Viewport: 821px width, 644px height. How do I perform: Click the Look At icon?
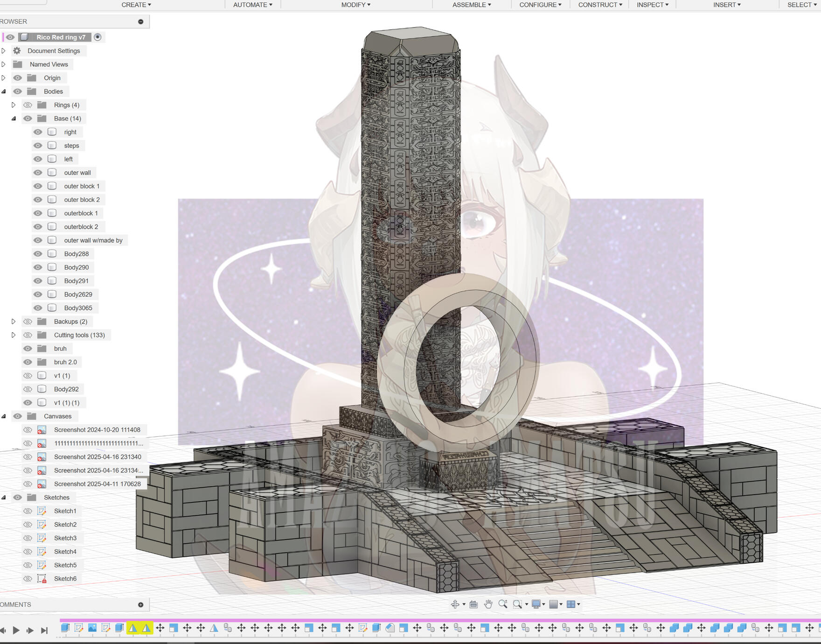pyautogui.click(x=473, y=604)
